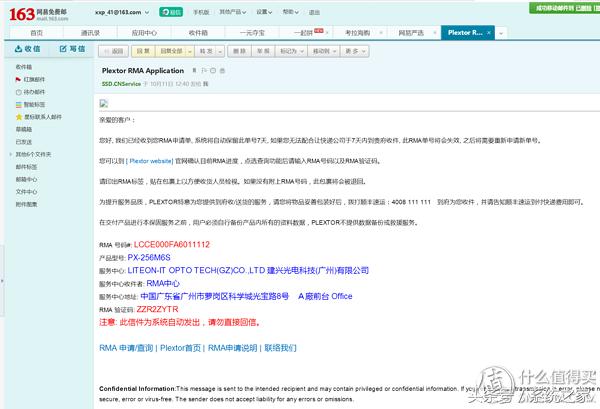Open the 智能标签 colored label item

click(30, 104)
